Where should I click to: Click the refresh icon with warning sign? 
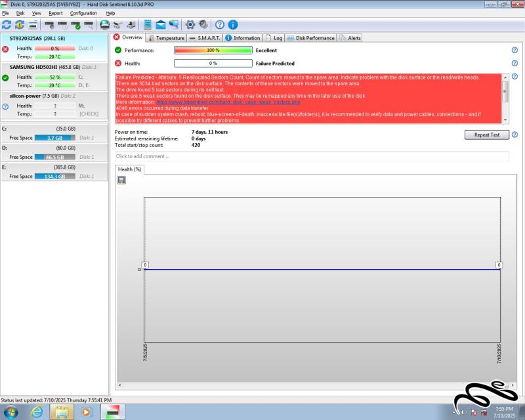(20, 25)
